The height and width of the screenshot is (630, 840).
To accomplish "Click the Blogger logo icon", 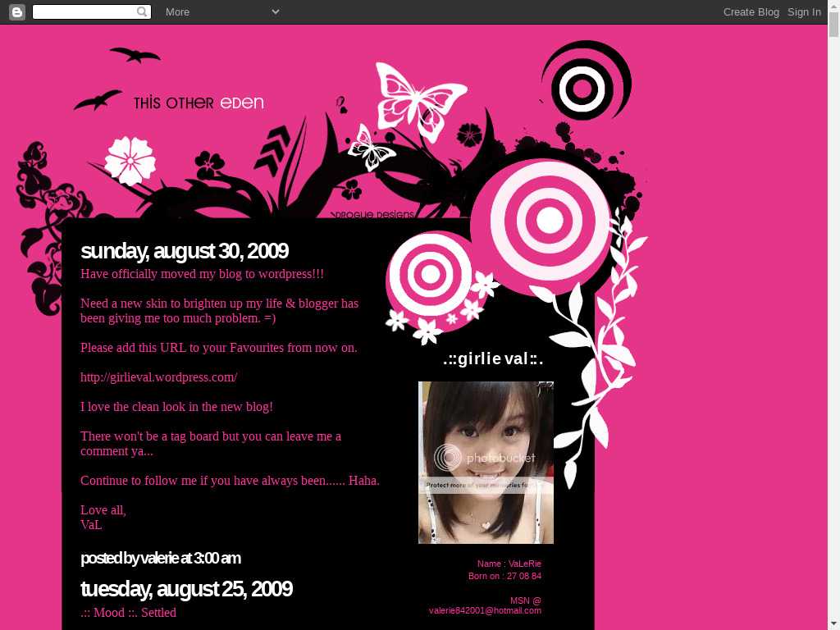I will coord(16,11).
